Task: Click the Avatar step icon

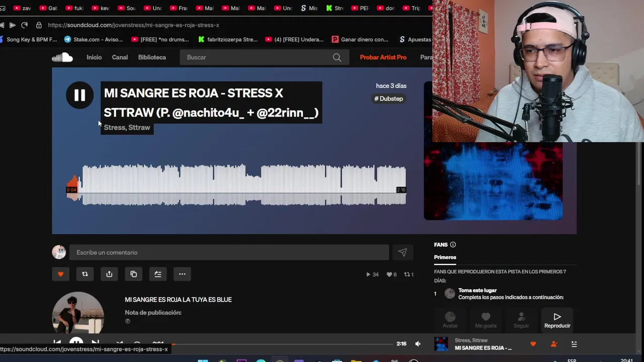Action: 450,317
